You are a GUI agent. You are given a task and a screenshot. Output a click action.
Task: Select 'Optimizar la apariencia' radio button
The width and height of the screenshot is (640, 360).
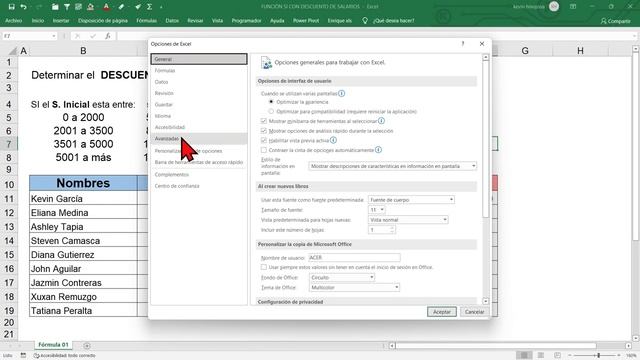(271, 102)
